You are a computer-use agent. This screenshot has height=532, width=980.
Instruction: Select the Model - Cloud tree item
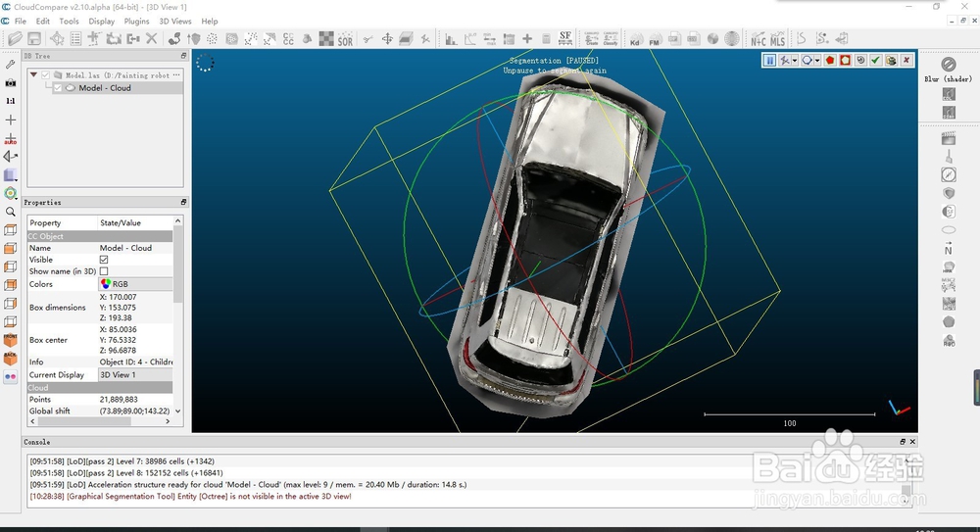(105, 88)
